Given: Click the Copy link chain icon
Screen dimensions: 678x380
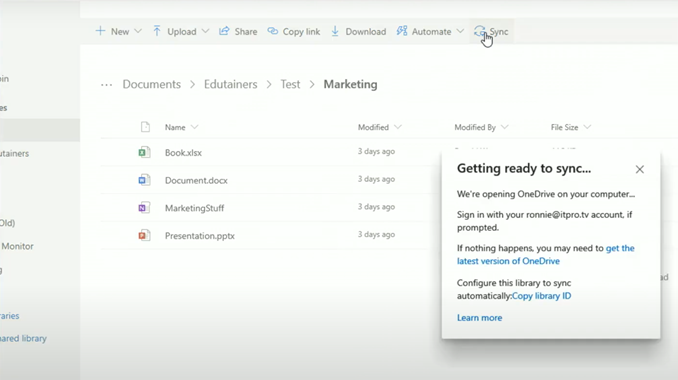Looking at the screenshot, I should [x=272, y=31].
